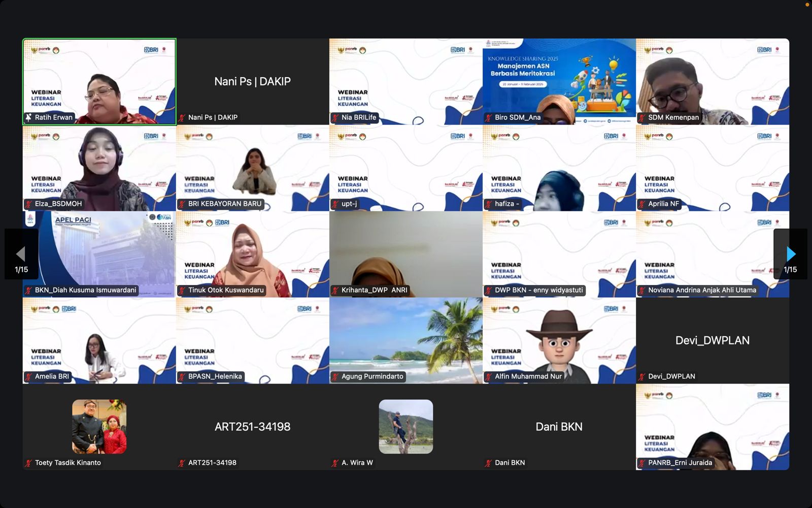Click the mic-off icon for PANRB_Erni Juraida
Screen dimensions: 812x508
[642, 463]
